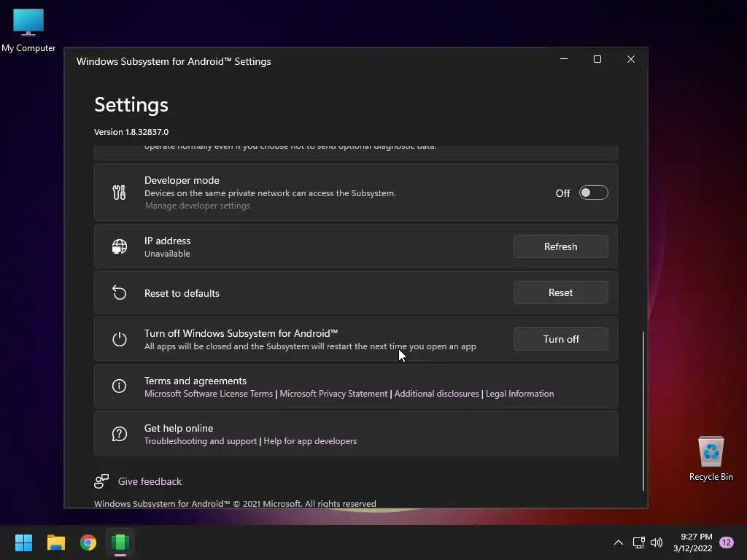Click the Developer mode Off label
Viewport: 747px width, 560px height.
[562, 193]
